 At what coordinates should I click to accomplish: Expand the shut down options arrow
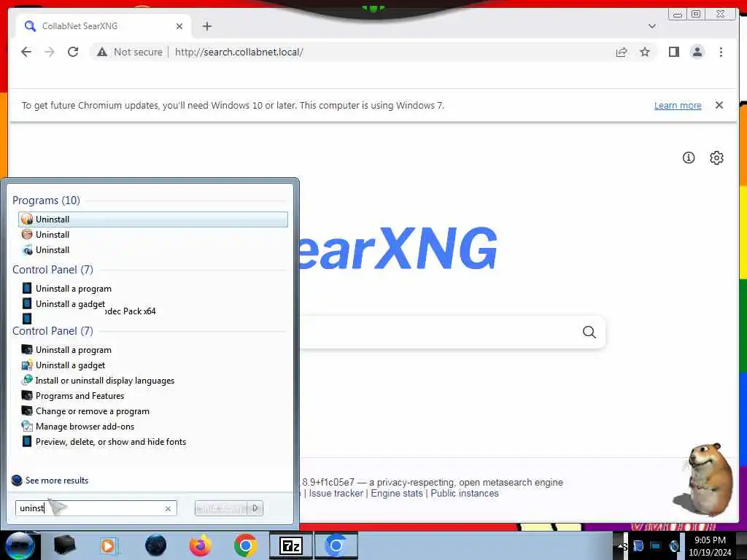click(255, 508)
